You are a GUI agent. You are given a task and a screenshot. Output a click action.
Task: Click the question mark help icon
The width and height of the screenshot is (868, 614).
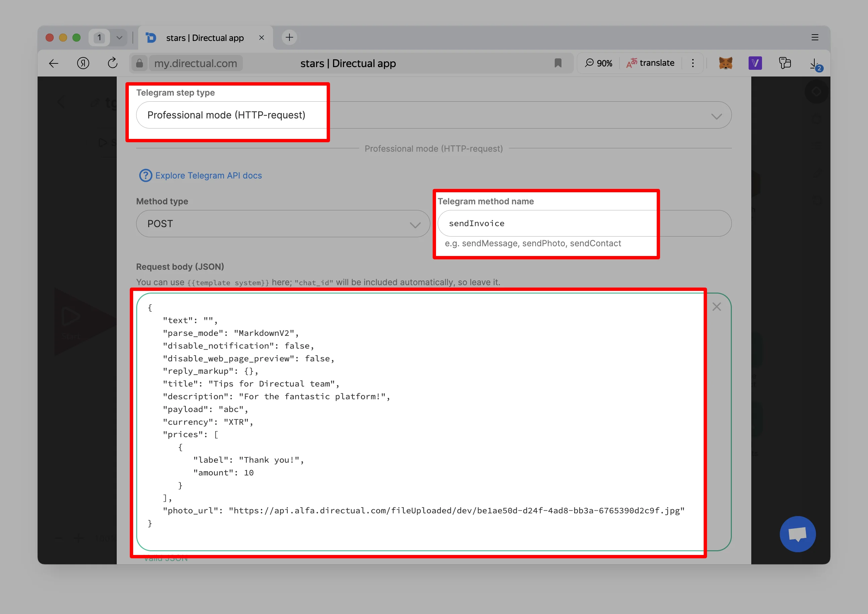[146, 175]
